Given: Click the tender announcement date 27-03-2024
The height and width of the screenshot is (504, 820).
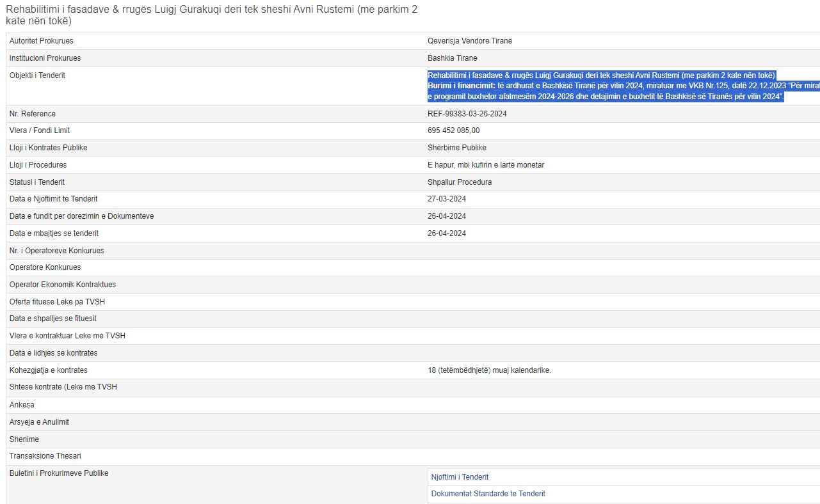Looking at the screenshot, I should click(x=446, y=199).
